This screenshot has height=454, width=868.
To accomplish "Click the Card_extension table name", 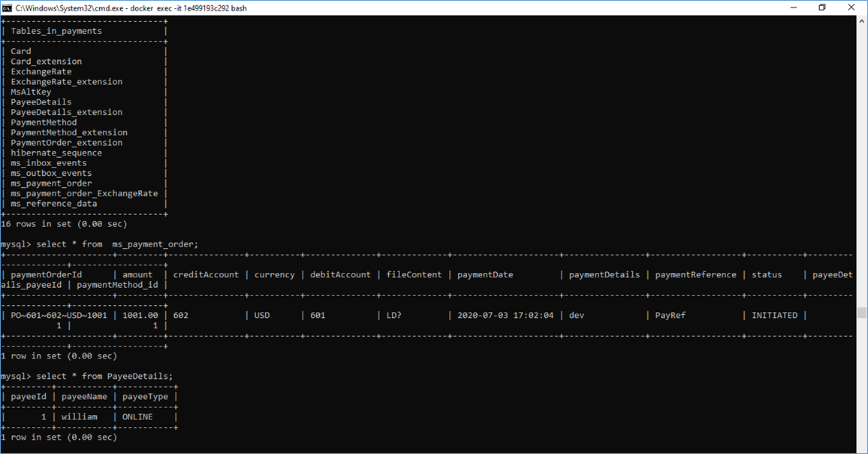I will 47,62.
